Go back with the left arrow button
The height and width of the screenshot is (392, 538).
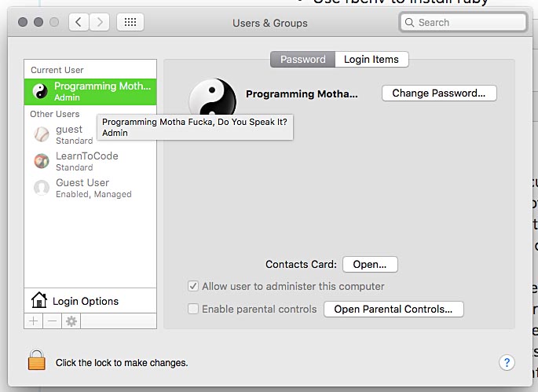coord(79,23)
